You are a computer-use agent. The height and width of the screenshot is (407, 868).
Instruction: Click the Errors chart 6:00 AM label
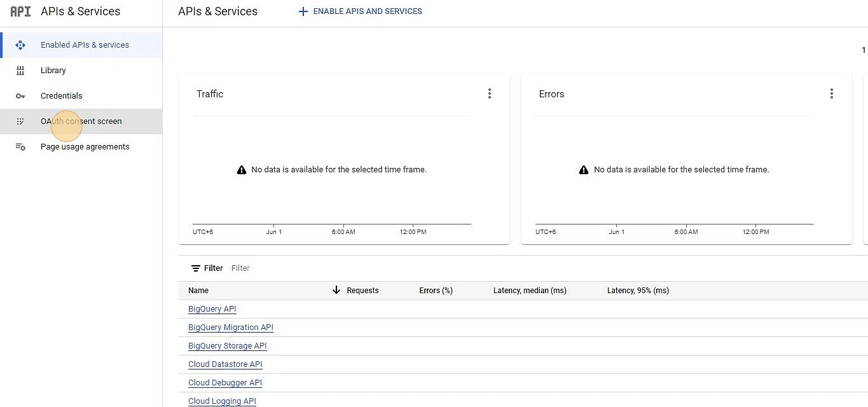686,232
